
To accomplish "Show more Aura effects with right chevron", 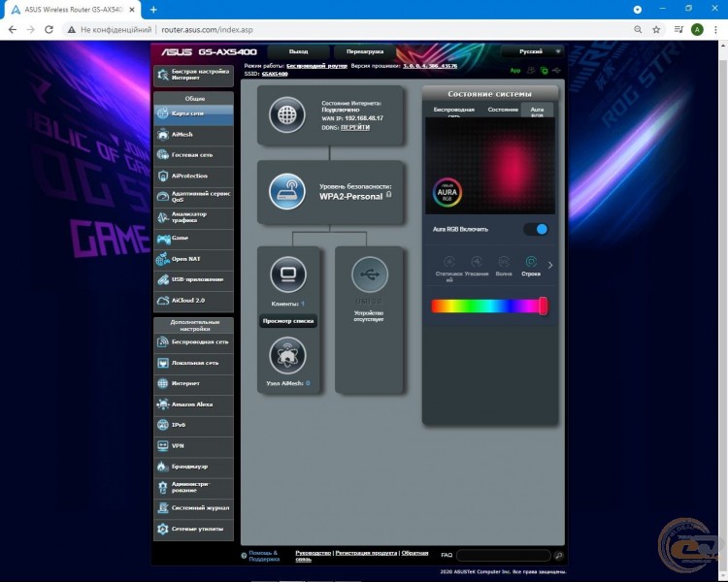I will point(550,266).
